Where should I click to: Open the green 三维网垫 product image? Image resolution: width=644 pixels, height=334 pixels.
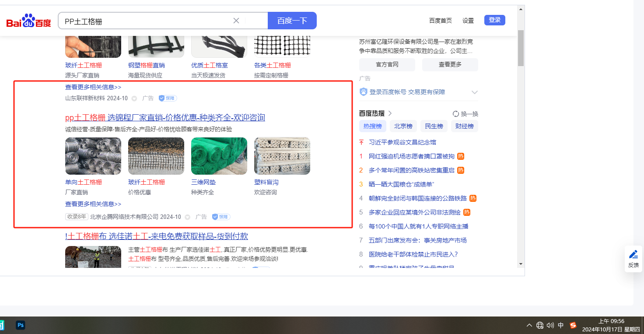click(219, 156)
